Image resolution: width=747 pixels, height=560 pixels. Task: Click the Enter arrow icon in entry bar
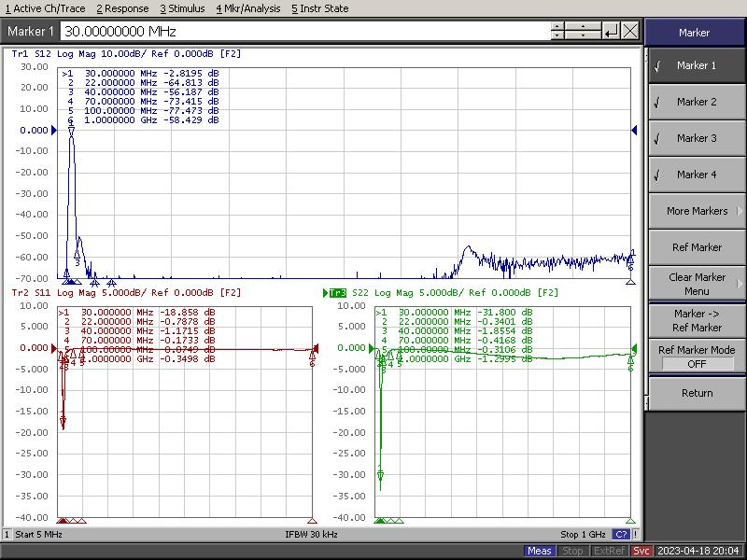(611, 31)
